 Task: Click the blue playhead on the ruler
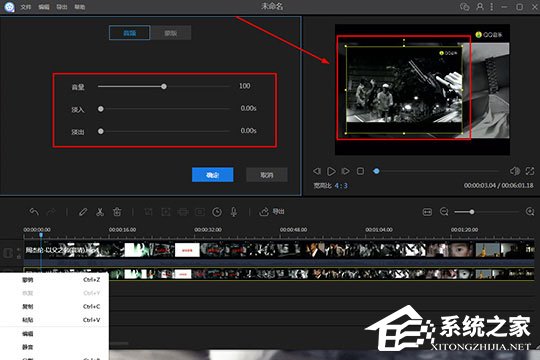tap(41, 235)
